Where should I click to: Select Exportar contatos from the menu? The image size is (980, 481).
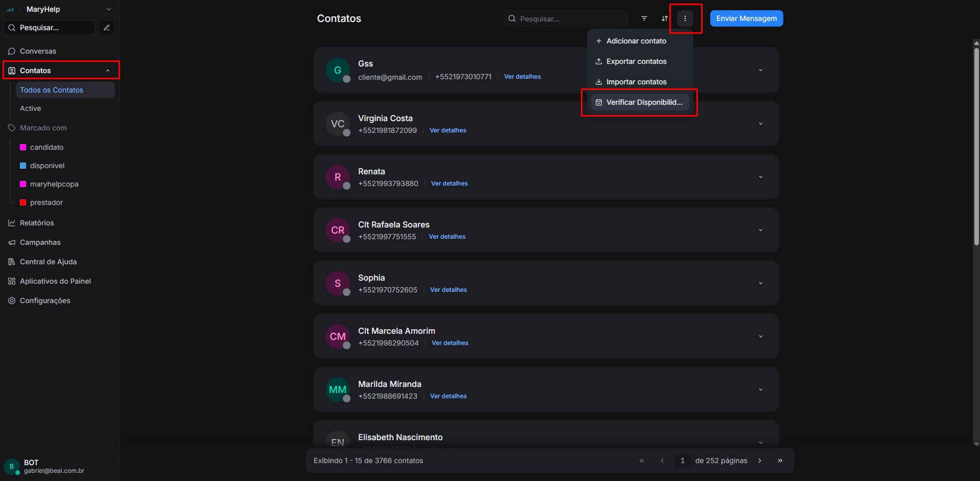pyautogui.click(x=636, y=61)
